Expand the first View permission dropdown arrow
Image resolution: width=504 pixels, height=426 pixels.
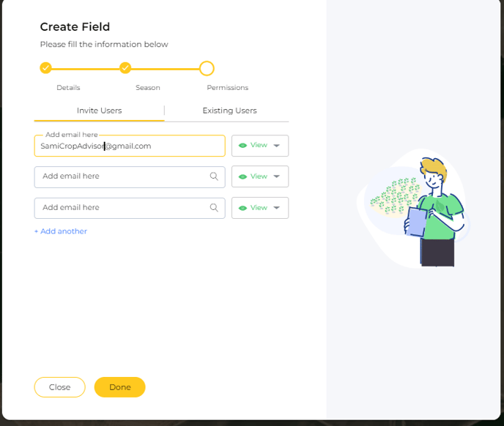point(276,146)
